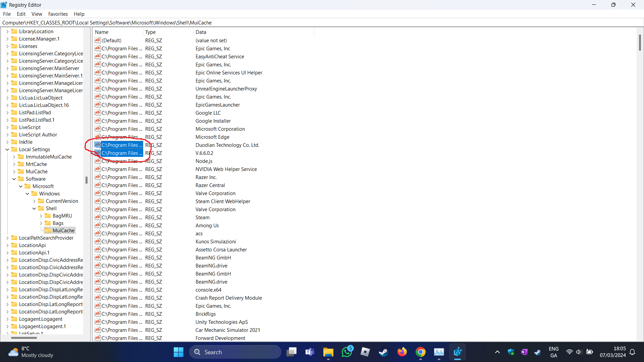Collapse the Local Settings tree node
Viewport: 644px width, 362px height.
click(7, 149)
